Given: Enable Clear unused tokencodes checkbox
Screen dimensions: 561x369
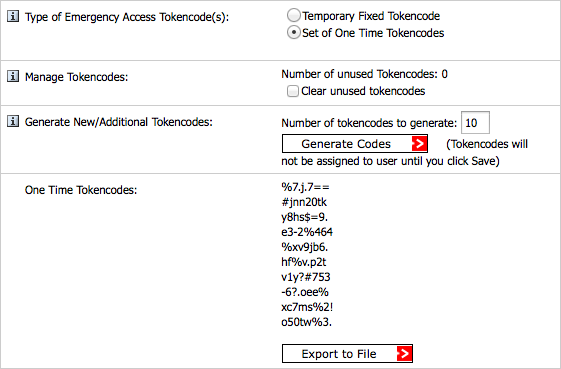Looking at the screenshot, I should click(x=292, y=91).
